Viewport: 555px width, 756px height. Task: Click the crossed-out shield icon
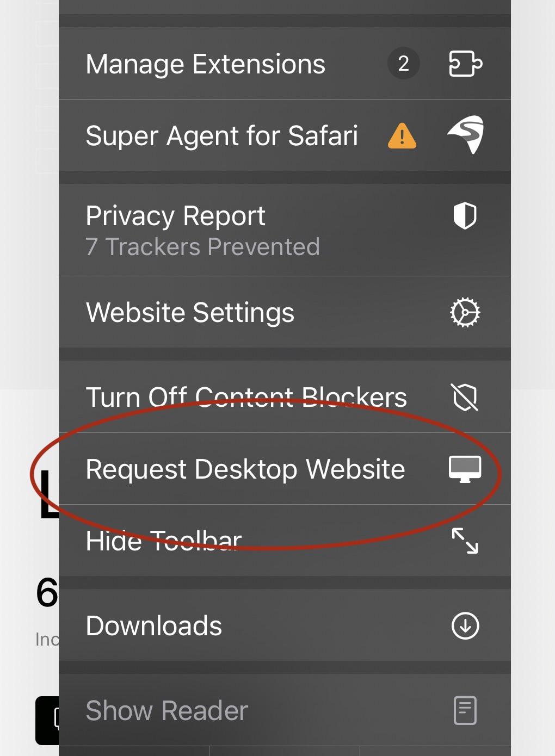point(465,397)
